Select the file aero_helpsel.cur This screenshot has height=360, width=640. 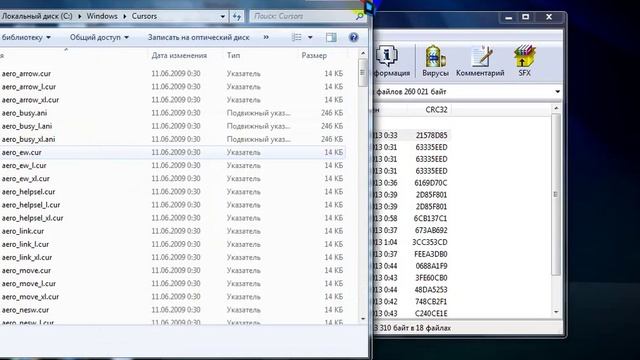[x=28, y=192]
